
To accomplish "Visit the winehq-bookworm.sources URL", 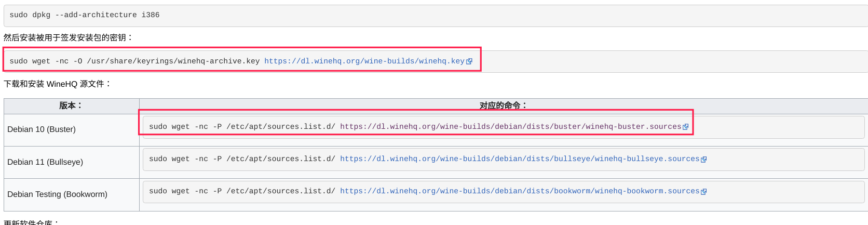I will click(x=519, y=191).
